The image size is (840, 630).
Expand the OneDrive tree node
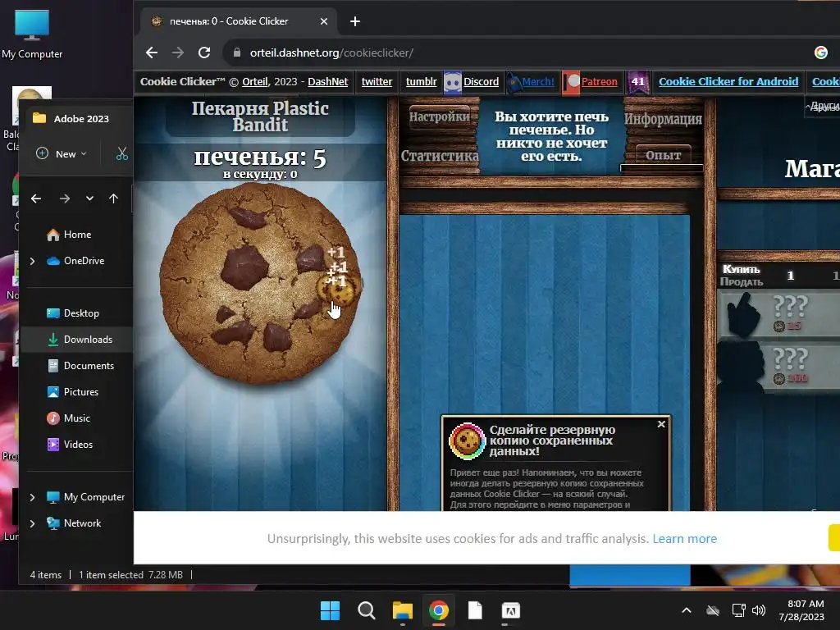[32, 261]
